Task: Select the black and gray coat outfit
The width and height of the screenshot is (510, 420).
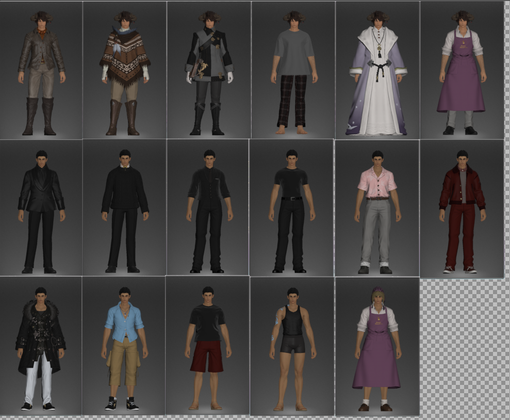Action: 209,70
